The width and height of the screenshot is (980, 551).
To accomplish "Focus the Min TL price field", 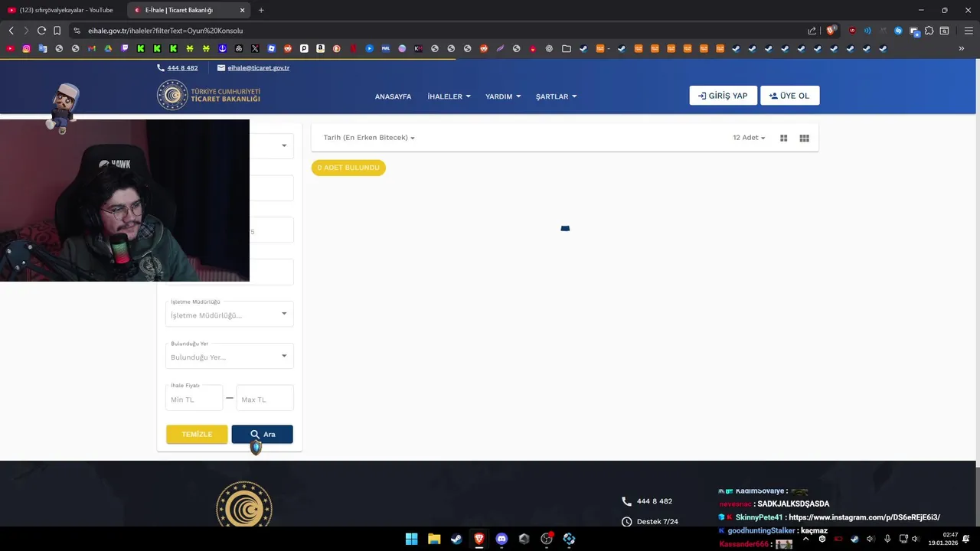I will point(194,399).
